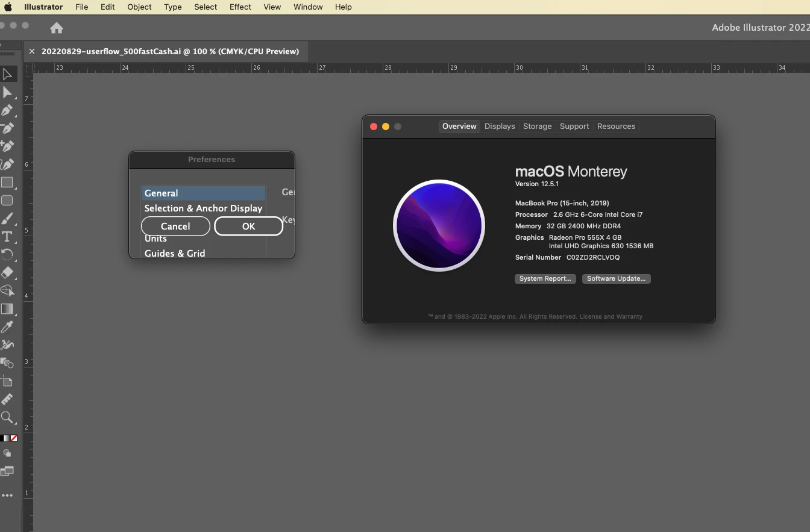Open the Select menu
The height and width of the screenshot is (532, 810).
pyautogui.click(x=206, y=7)
